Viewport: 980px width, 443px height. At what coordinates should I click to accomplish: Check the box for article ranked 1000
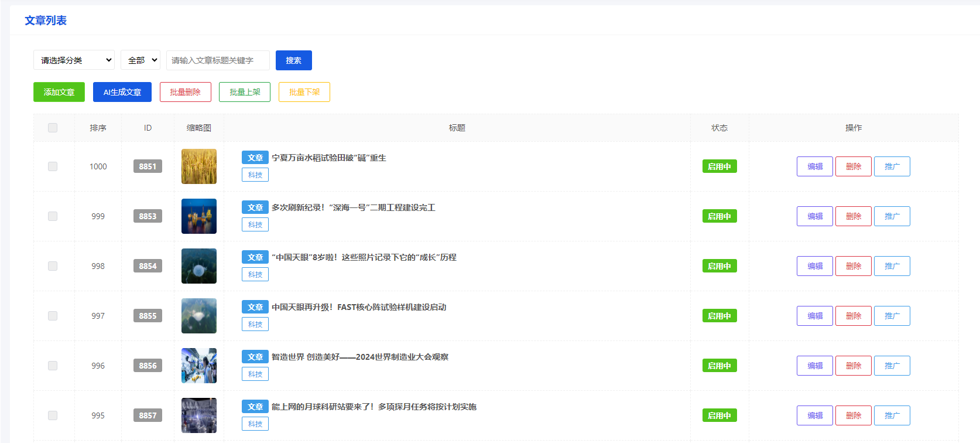click(53, 166)
